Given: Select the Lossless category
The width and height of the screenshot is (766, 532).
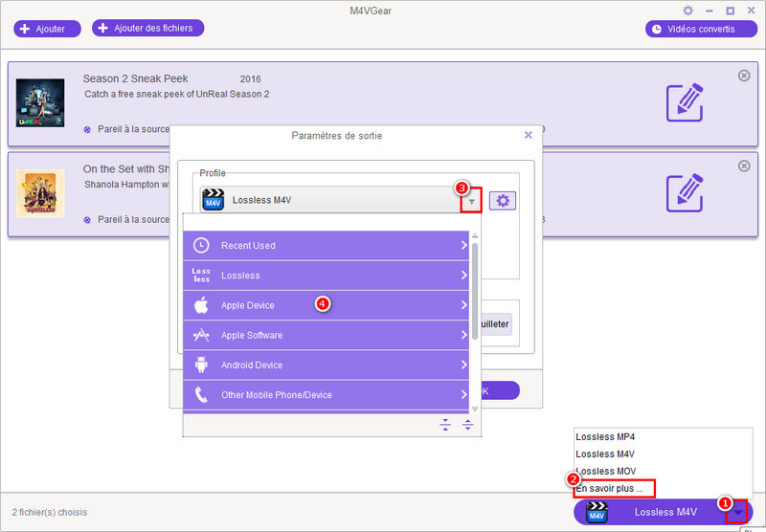Looking at the screenshot, I should [x=330, y=276].
